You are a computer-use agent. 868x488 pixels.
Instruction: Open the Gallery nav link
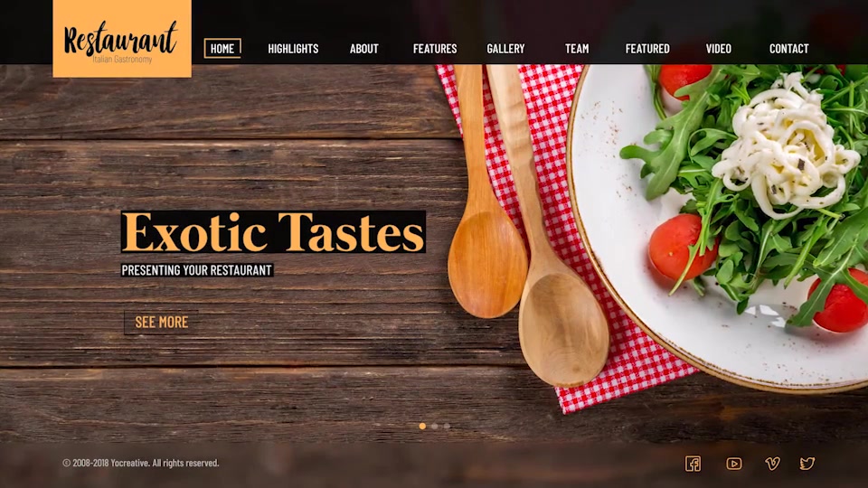pos(505,49)
